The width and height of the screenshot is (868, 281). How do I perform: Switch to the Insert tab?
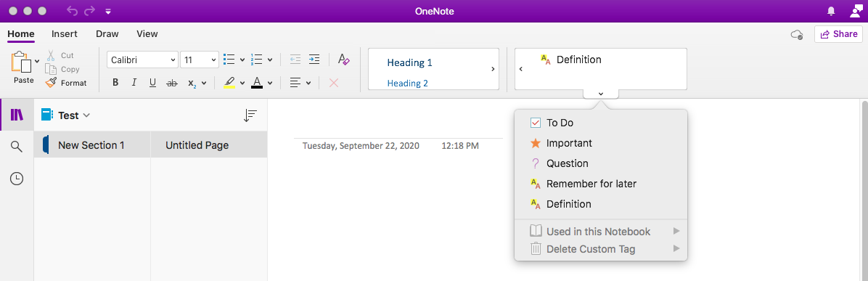tap(64, 34)
